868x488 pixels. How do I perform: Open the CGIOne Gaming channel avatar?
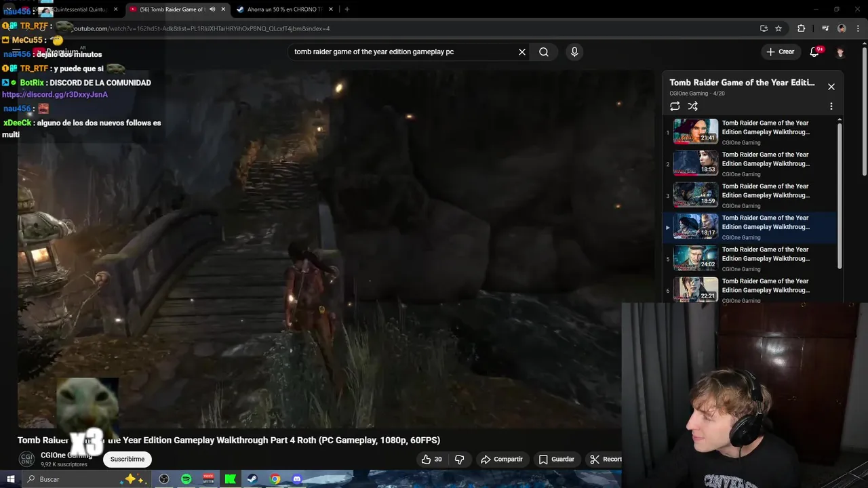click(x=27, y=460)
